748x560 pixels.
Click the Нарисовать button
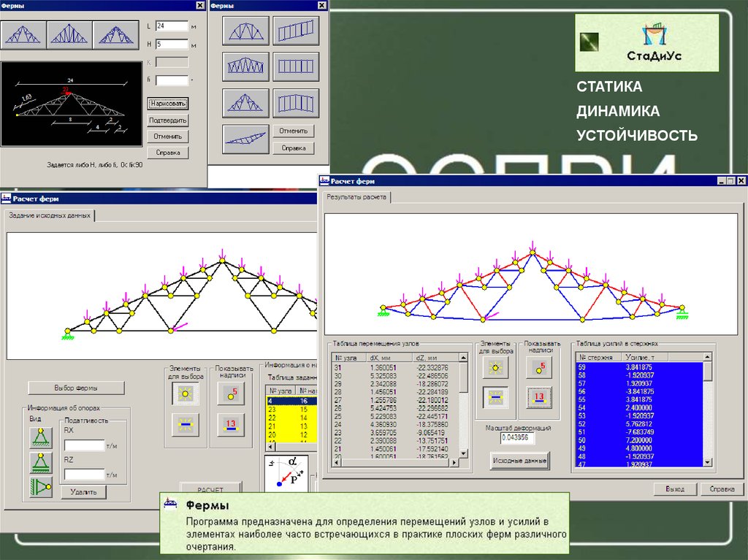(168, 104)
